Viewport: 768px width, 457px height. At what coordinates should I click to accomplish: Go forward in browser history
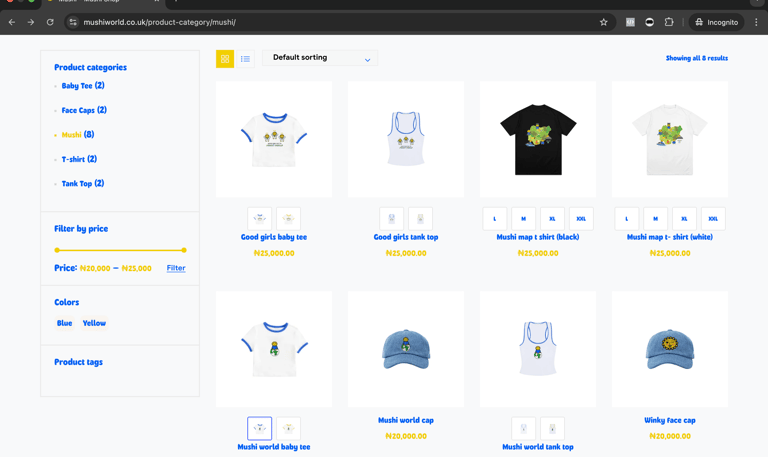click(x=31, y=22)
